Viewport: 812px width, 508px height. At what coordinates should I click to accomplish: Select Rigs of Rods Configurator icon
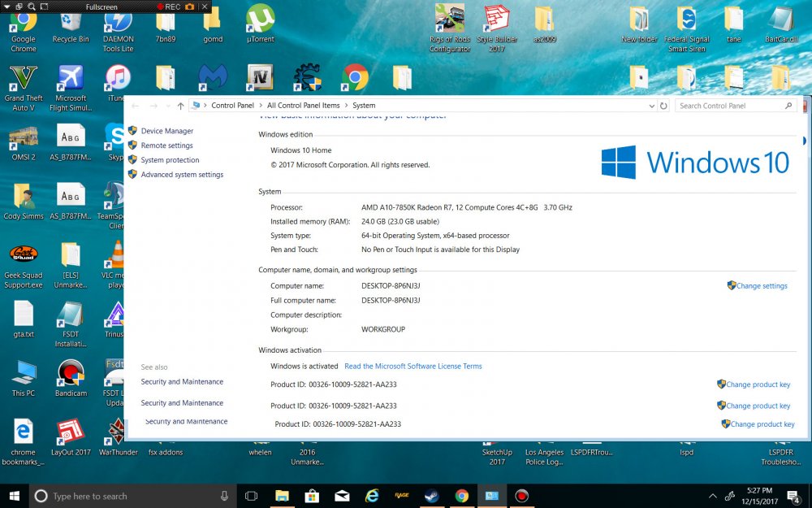[450, 28]
